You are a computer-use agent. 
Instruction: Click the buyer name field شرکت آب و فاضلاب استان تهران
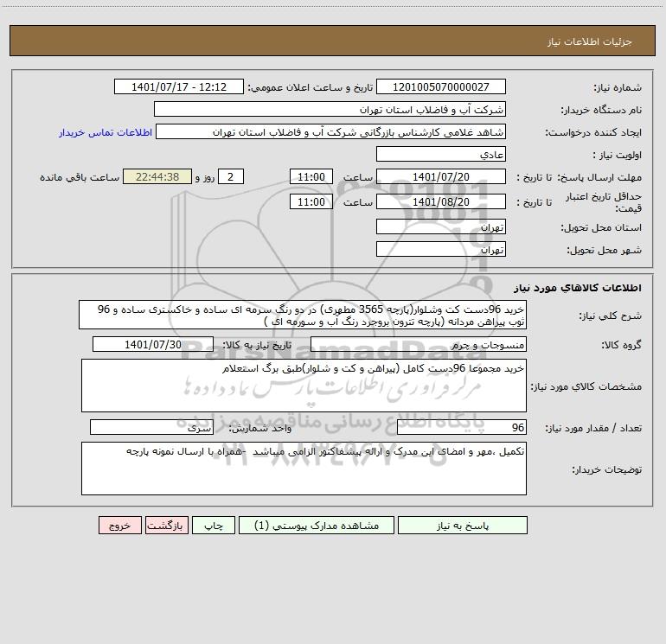[x=330, y=109]
